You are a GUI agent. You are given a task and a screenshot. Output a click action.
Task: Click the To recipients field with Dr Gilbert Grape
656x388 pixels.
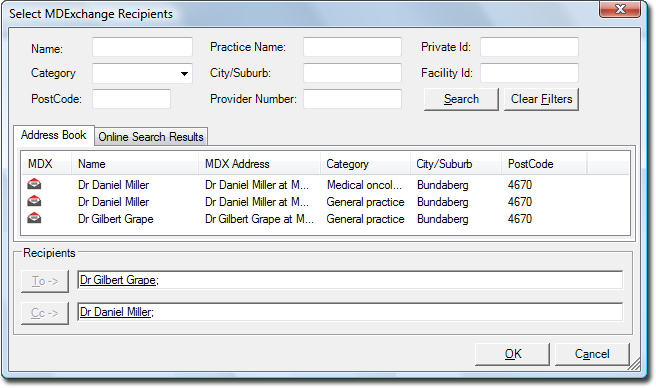(350, 280)
